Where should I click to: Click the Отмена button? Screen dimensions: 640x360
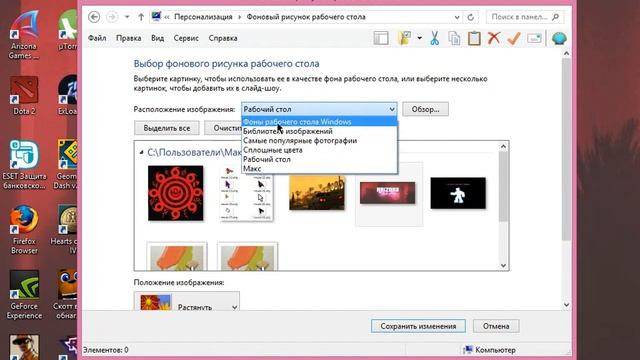tap(496, 326)
